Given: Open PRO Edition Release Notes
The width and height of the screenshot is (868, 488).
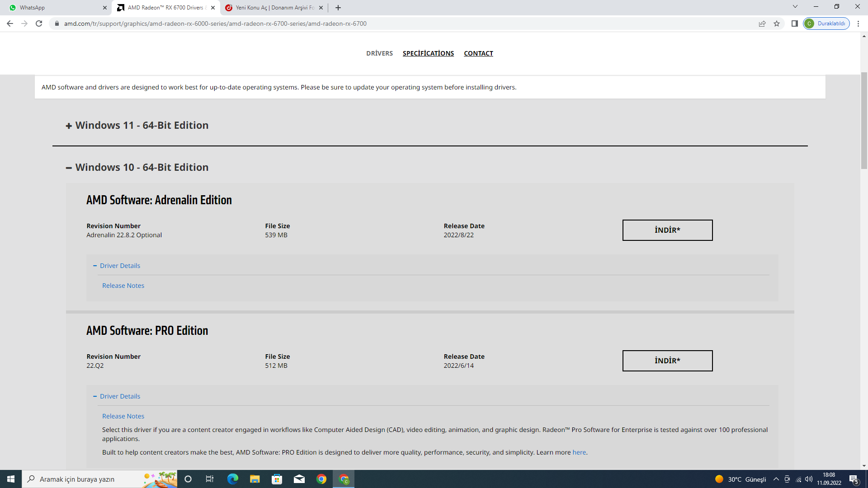Looking at the screenshot, I should (123, 416).
